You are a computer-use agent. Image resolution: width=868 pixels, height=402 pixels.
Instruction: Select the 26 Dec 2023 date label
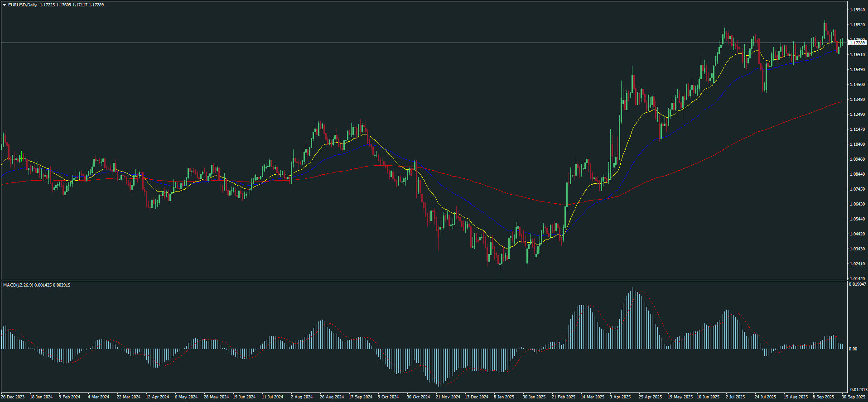coord(13,397)
